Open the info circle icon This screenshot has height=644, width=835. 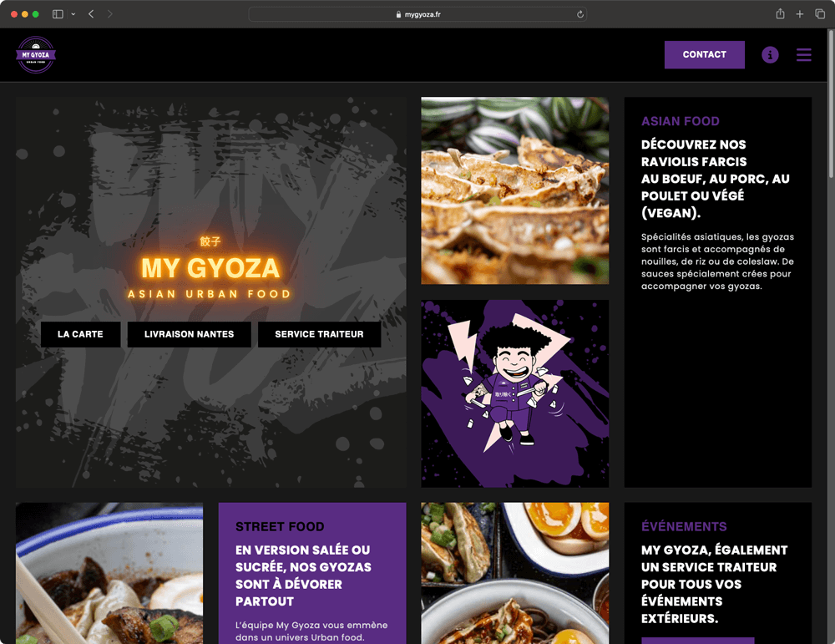(770, 54)
